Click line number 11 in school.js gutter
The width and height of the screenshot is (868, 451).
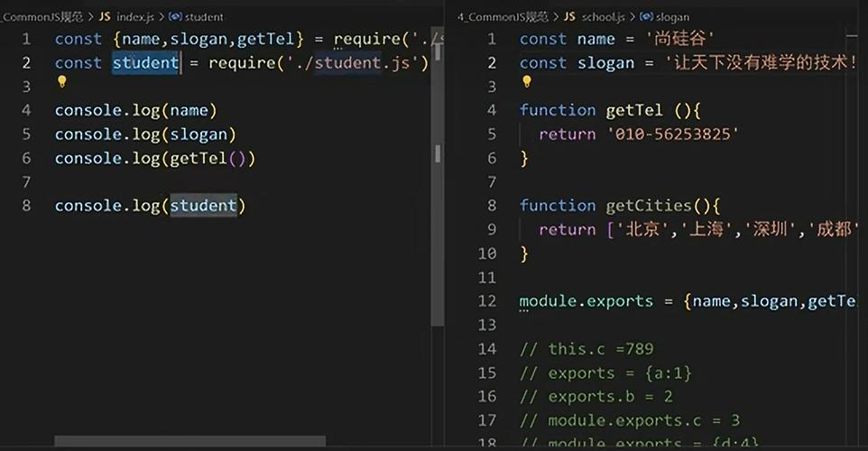[487, 277]
